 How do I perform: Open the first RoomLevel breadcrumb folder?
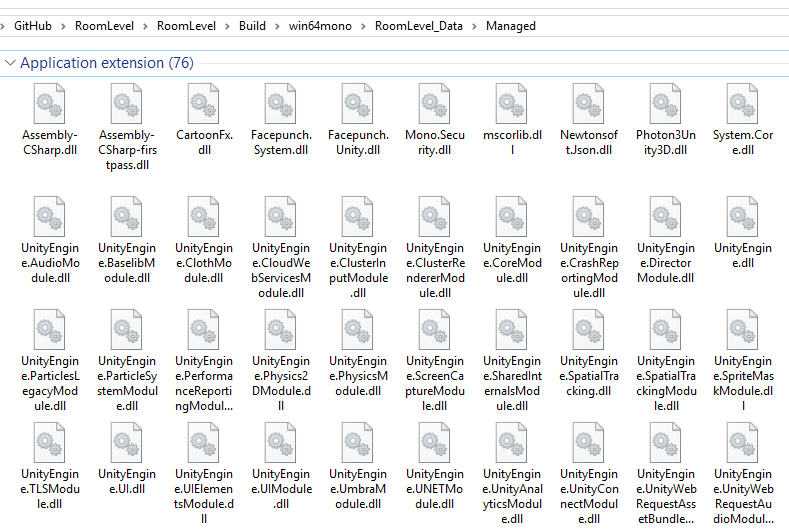[104, 26]
